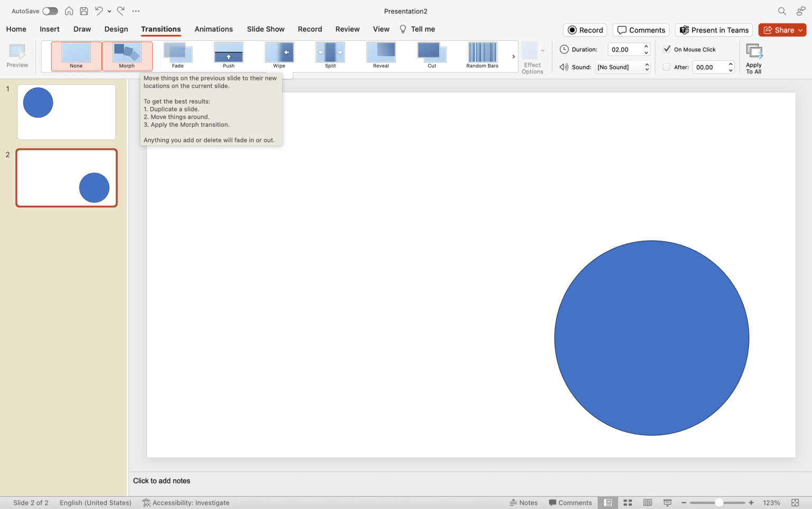Screen dimensions: 812x509
Task: Open the Share menu
Action: point(782,30)
